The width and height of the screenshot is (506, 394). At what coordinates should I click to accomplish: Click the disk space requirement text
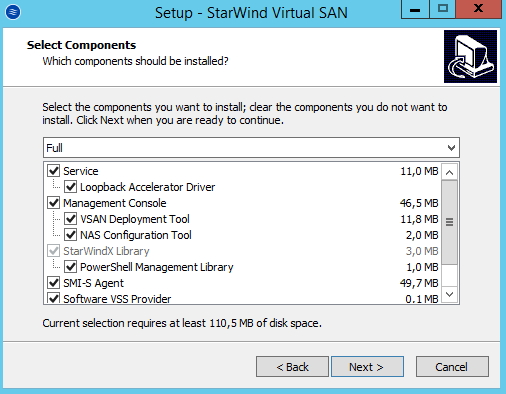182,323
